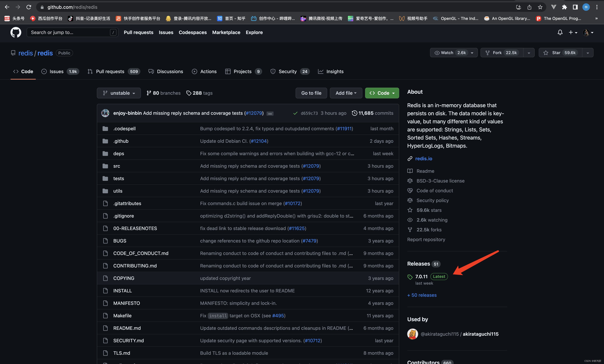
Task: Open commit hash d659c73
Action: coord(309,113)
